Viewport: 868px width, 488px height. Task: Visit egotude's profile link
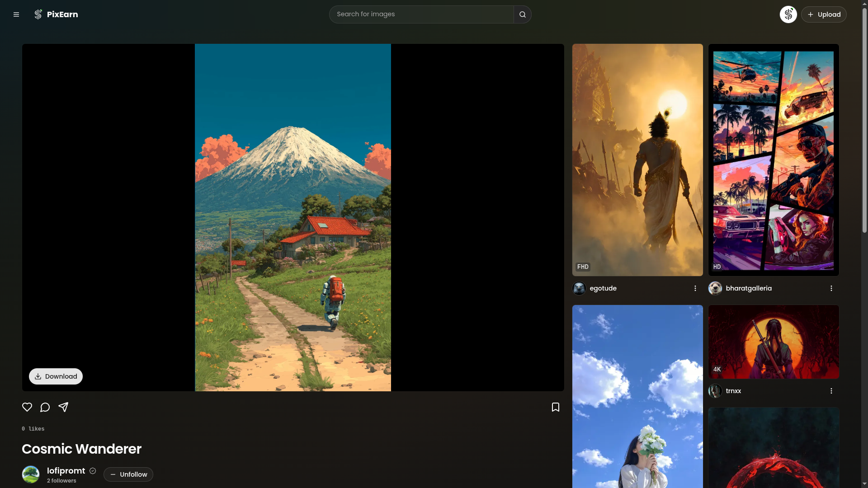coord(604,288)
